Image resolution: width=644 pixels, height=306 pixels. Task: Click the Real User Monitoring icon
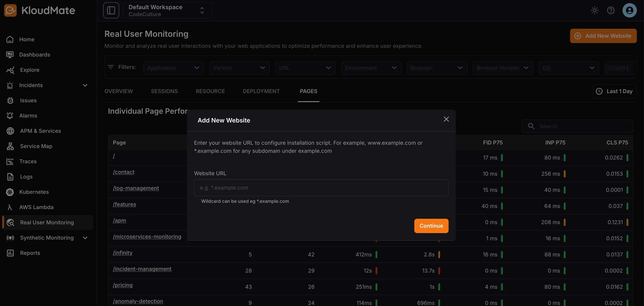click(10, 222)
